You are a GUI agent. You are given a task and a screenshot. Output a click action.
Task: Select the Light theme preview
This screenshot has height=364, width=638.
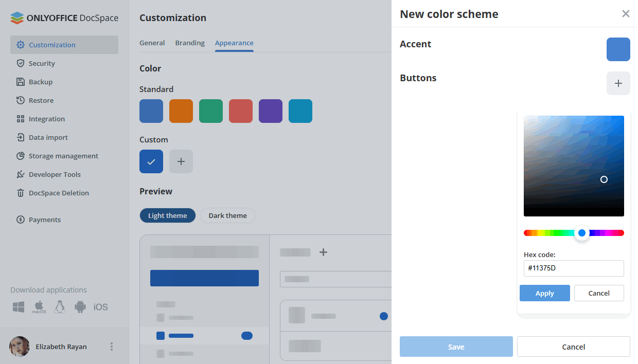[167, 215]
